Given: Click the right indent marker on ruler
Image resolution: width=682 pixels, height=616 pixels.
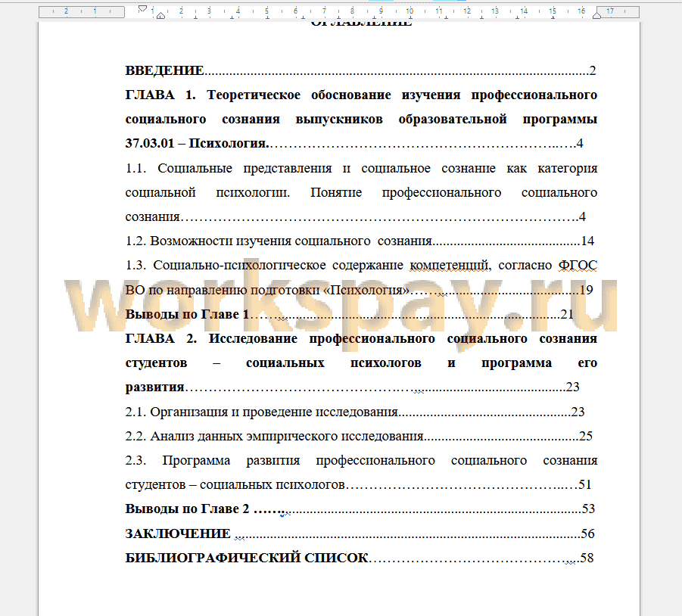Looking at the screenshot, I should pos(596,15).
